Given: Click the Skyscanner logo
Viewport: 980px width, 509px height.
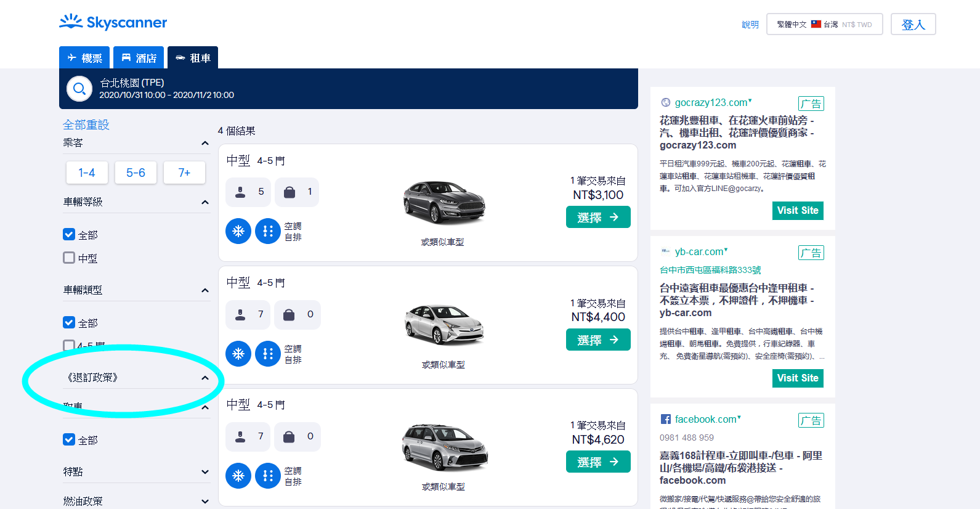Looking at the screenshot, I should (113, 22).
